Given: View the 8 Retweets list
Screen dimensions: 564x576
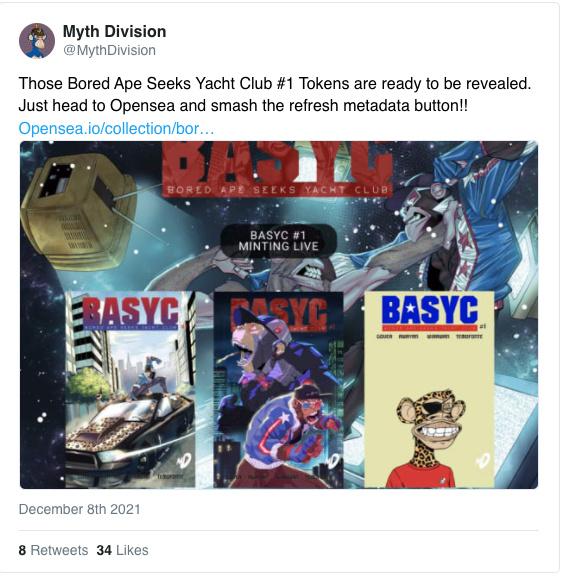Looking at the screenshot, I should (53, 550).
